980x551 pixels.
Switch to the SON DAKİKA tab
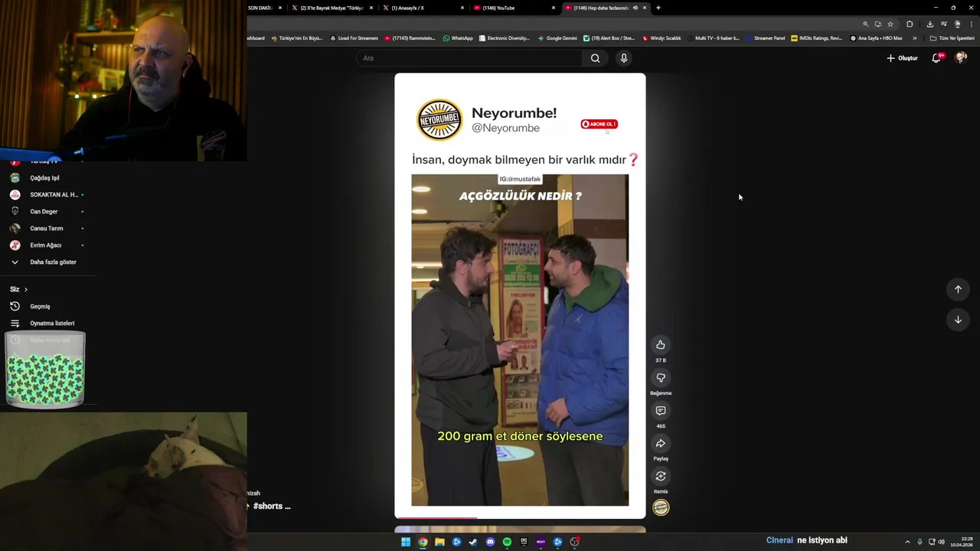click(x=265, y=8)
